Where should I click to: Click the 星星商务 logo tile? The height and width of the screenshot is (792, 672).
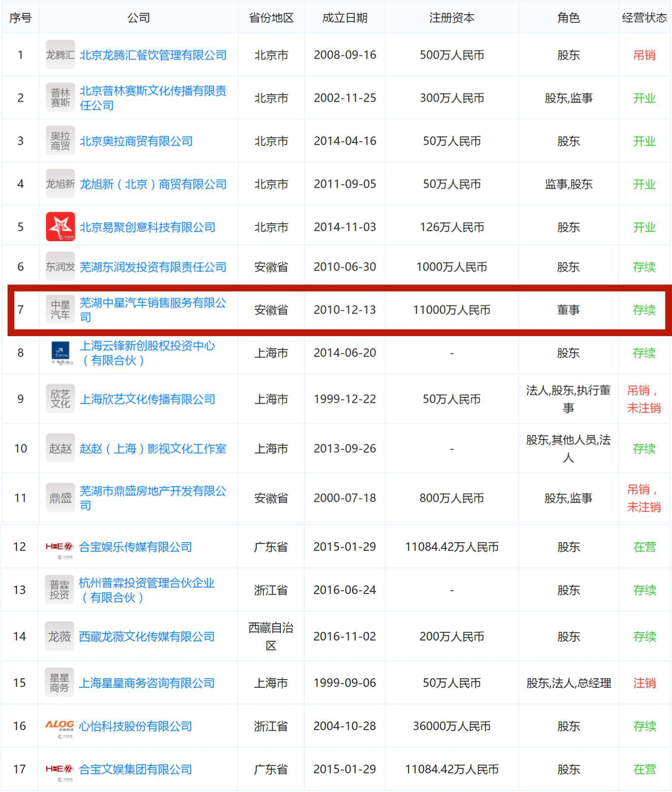point(59,683)
